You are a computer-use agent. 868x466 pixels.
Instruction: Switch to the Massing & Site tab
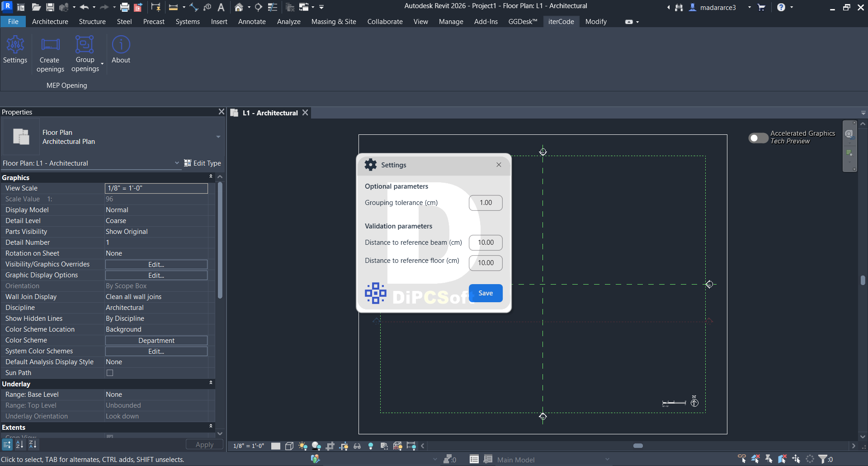coord(334,22)
